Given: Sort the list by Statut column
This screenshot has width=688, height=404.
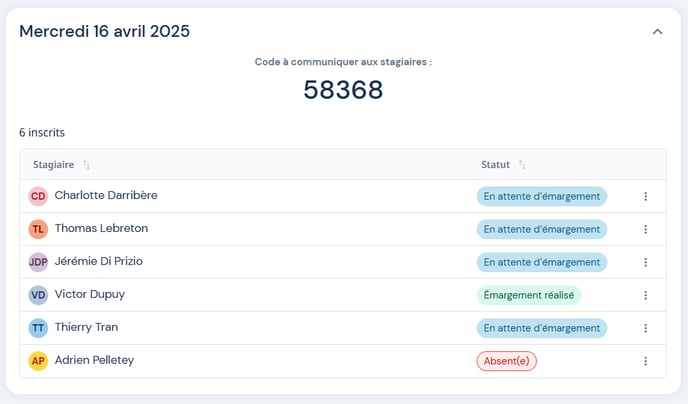Looking at the screenshot, I should point(522,165).
